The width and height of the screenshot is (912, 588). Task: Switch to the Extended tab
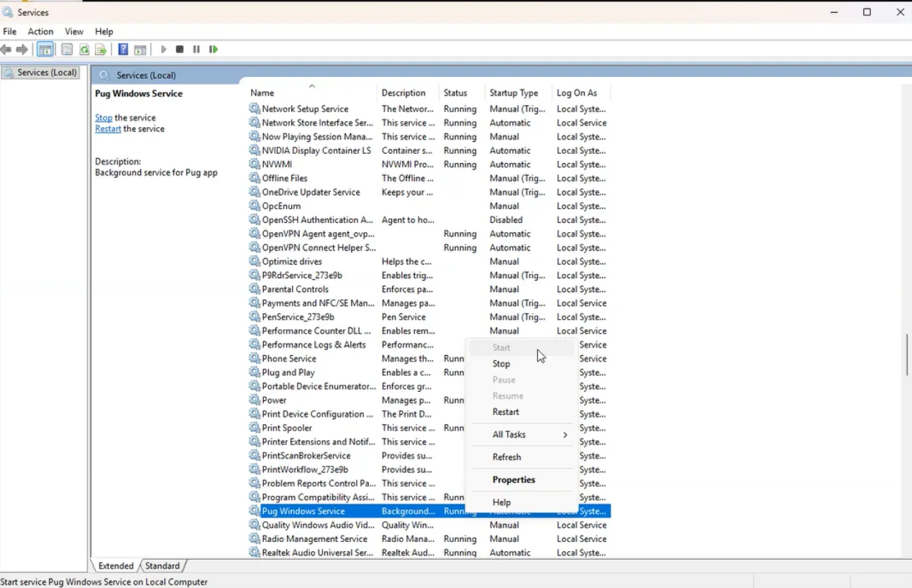(116, 566)
